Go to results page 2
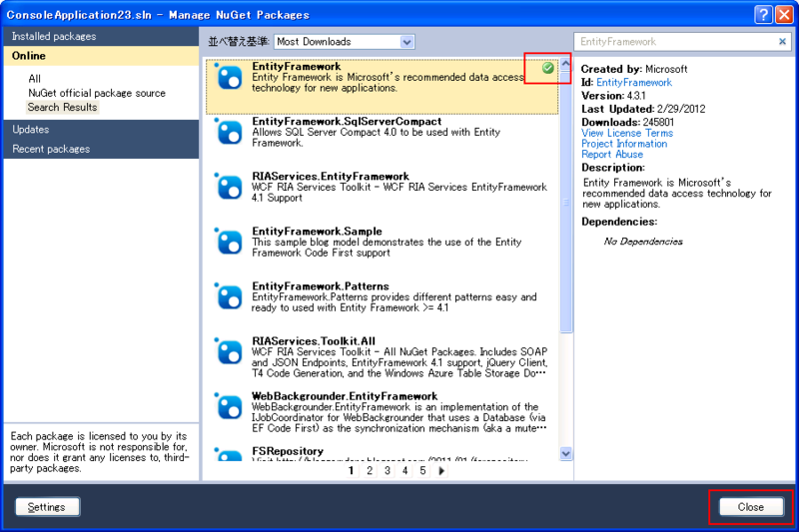 pos(370,471)
